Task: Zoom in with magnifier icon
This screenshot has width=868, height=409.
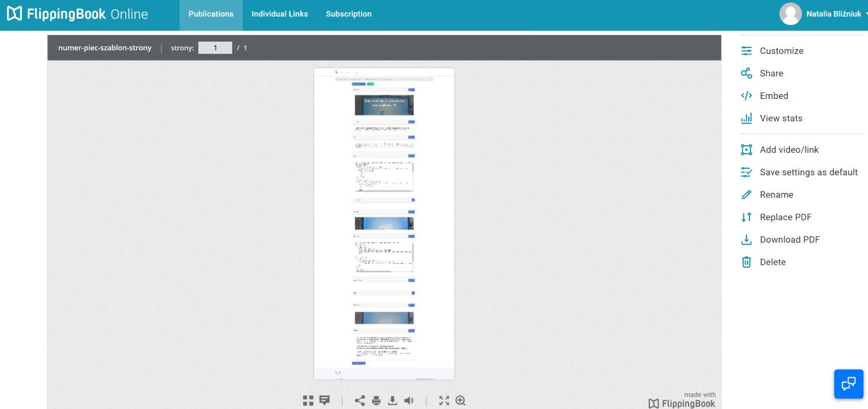Action: pos(461,400)
